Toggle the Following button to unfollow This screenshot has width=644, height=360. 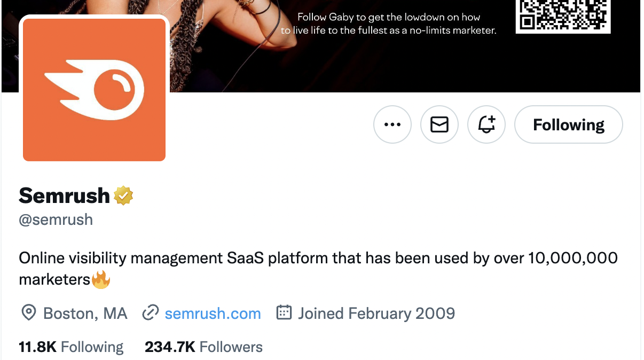(x=568, y=125)
